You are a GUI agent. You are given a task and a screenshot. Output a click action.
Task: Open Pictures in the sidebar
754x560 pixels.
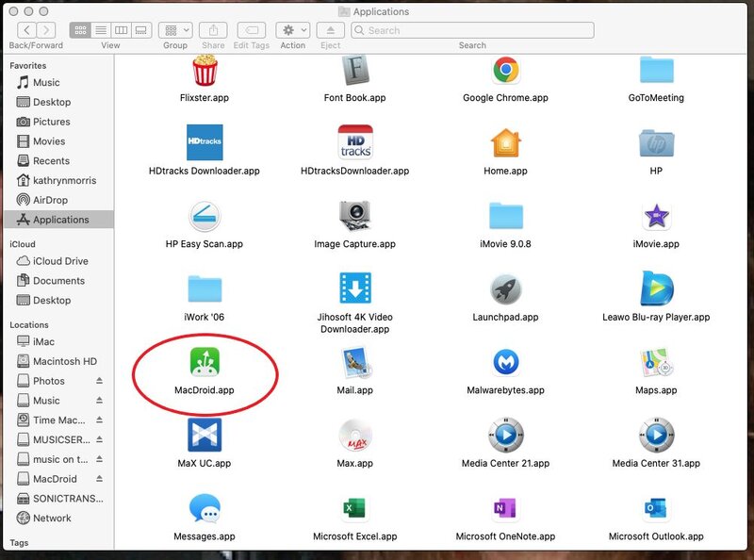[x=57, y=122]
